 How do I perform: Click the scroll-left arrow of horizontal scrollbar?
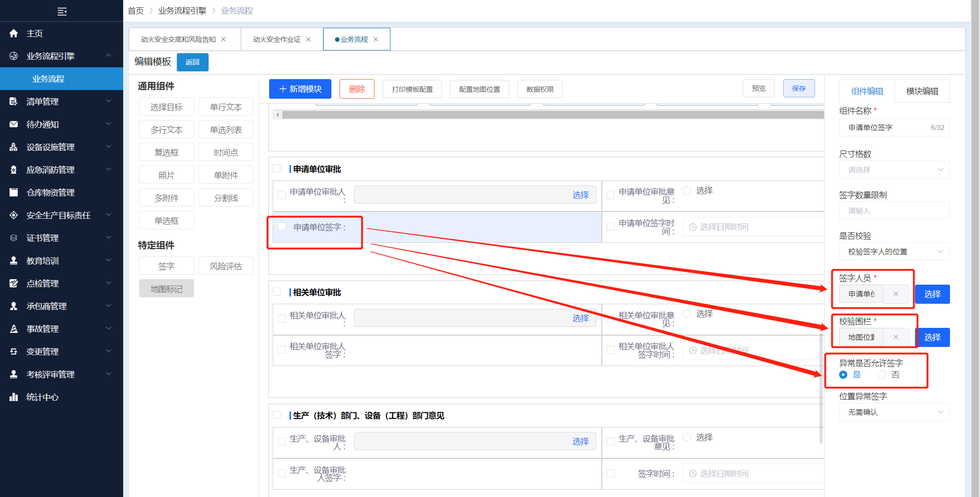pyautogui.click(x=277, y=115)
